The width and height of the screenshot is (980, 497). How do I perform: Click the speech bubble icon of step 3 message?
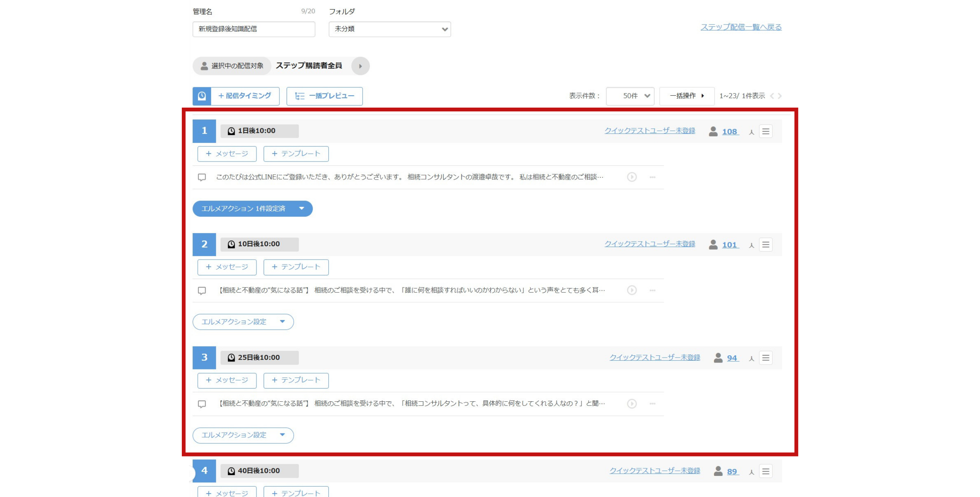(x=202, y=404)
